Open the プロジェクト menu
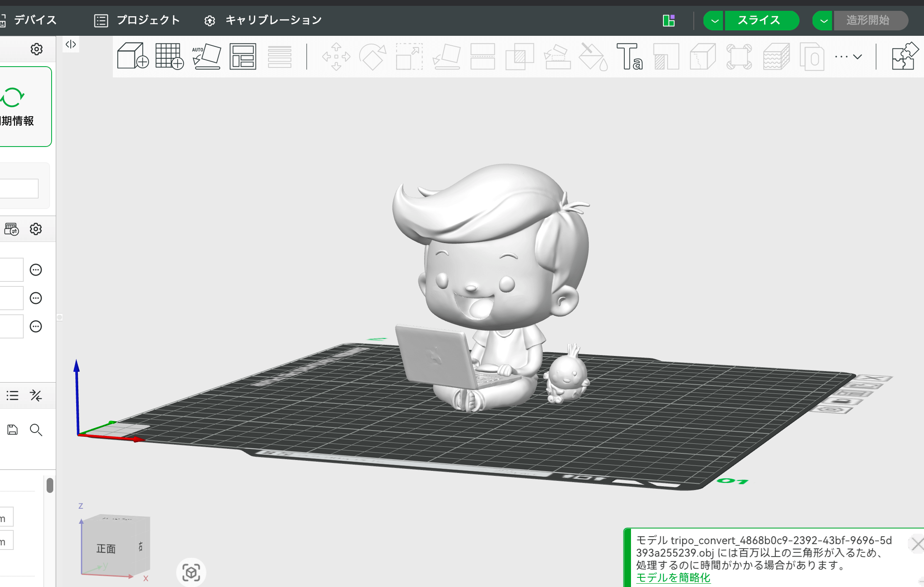This screenshot has height=587, width=924. point(148,20)
